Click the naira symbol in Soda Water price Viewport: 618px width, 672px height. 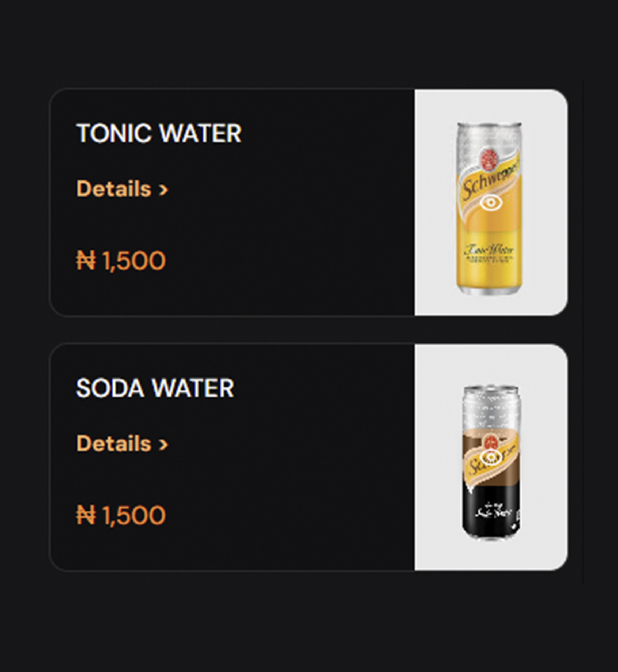(x=86, y=515)
